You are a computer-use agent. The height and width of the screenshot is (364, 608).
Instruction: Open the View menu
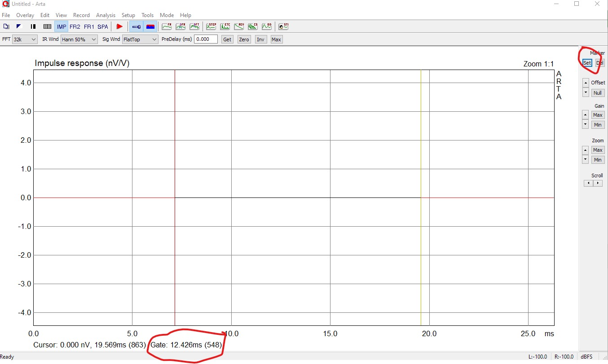point(61,15)
